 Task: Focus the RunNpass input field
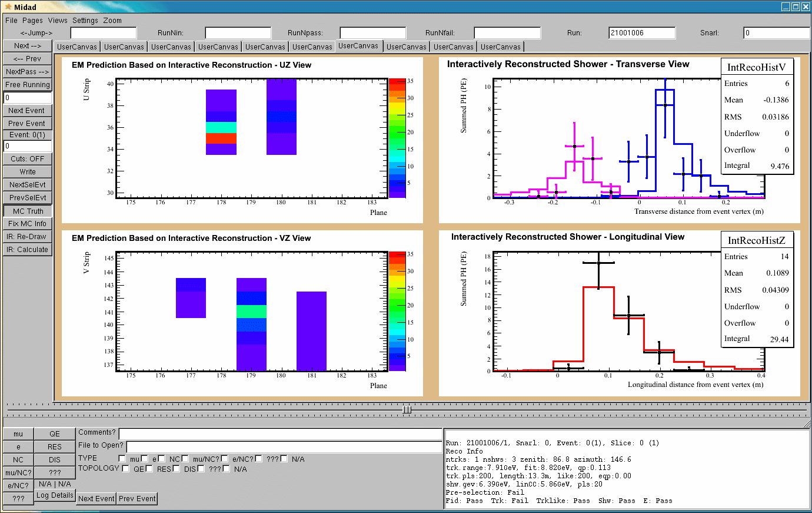[373, 33]
